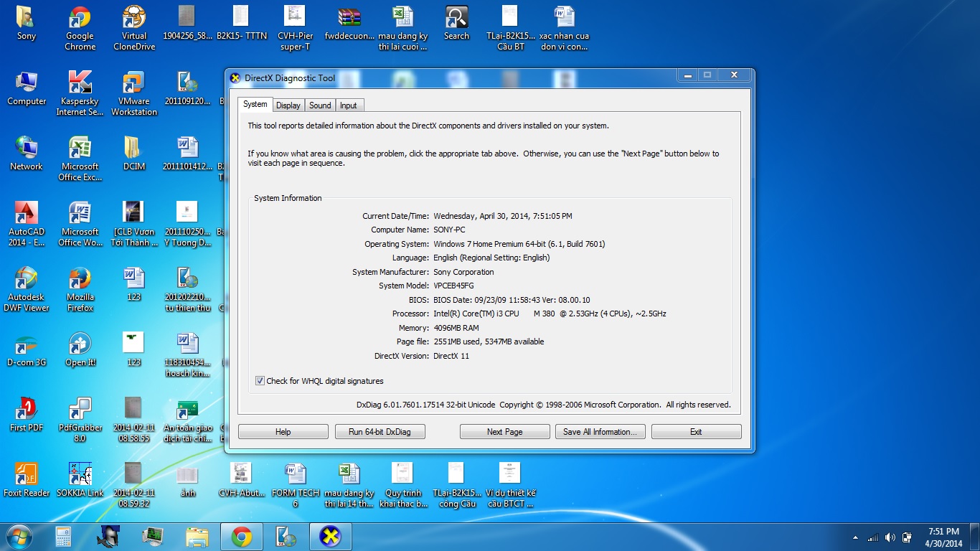Viewport: 980px width, 551px height.
Task: Click the system model value VPCEB45FG
Action: click(x=453, y=286)
